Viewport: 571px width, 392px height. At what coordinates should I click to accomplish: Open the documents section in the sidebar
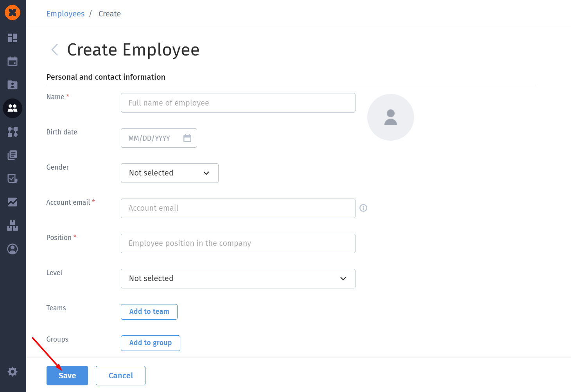(13, 155)
